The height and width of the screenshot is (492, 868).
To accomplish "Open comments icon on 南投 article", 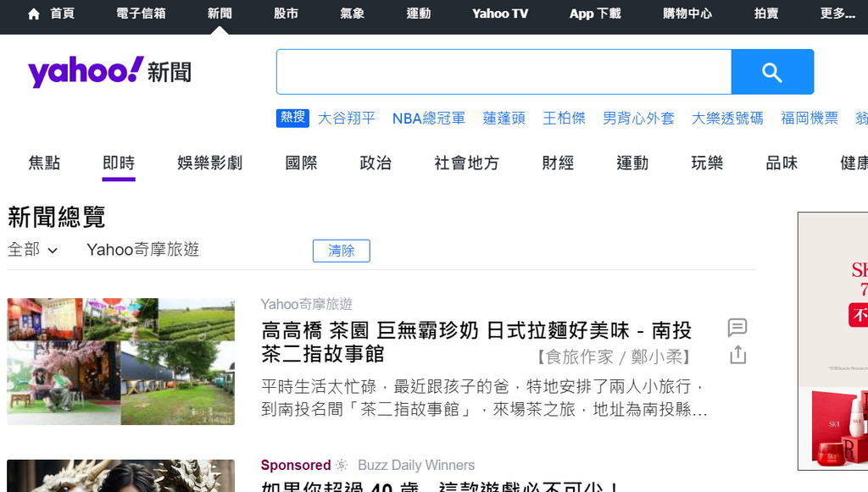I will pyautogui.click(x=737, y=328).
